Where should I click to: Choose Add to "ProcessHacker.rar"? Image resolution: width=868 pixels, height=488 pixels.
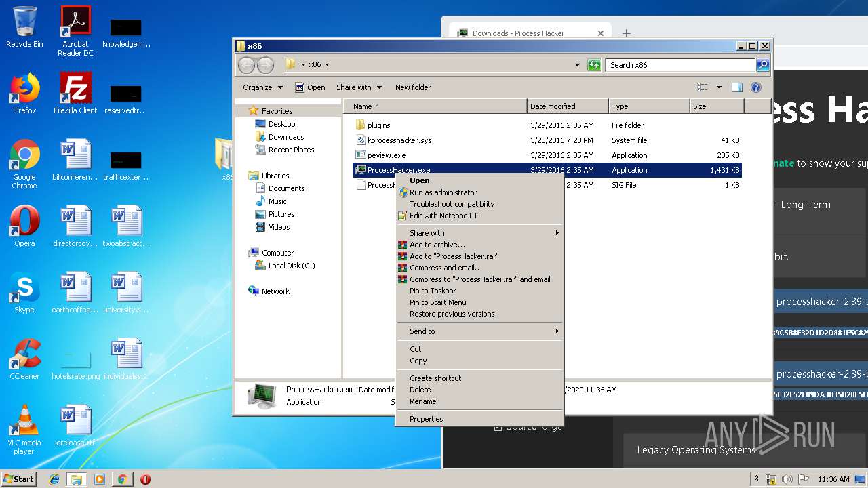click(479, 256)
